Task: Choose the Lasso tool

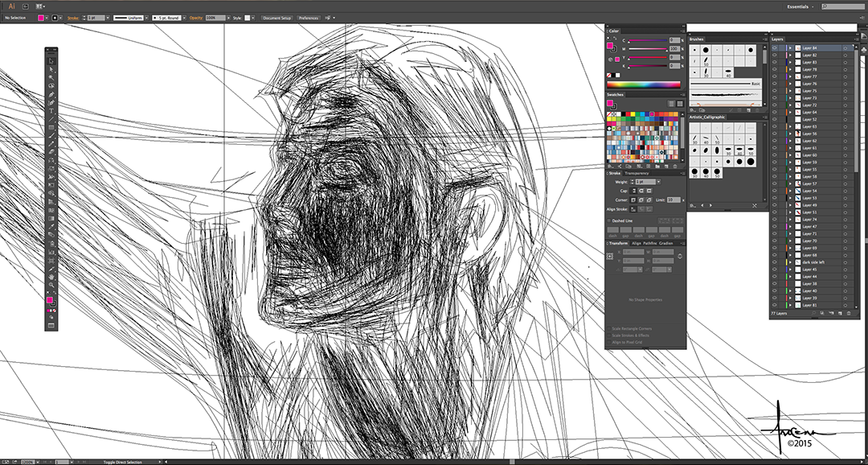Action: click(51, 86)
